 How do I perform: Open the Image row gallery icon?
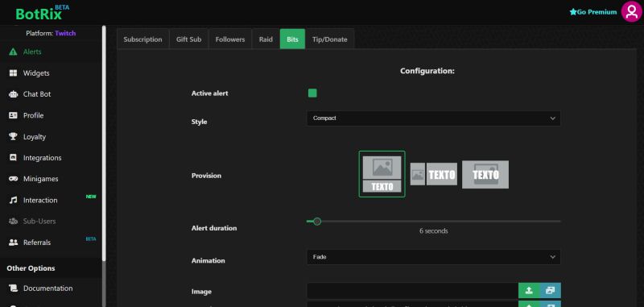(551, 291)
